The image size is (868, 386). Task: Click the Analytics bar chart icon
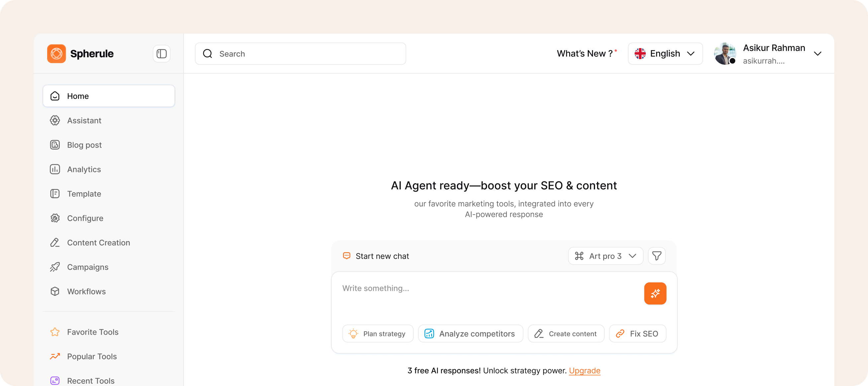[x=55, y=169]
